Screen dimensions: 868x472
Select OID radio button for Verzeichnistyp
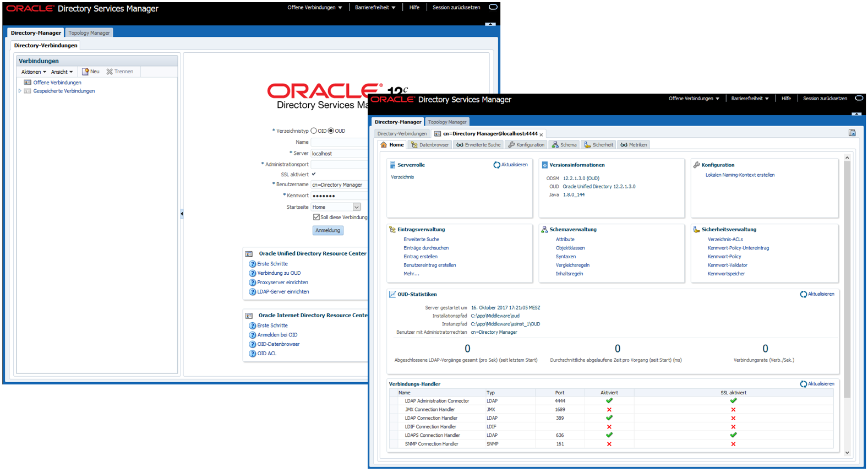point(314,131)
